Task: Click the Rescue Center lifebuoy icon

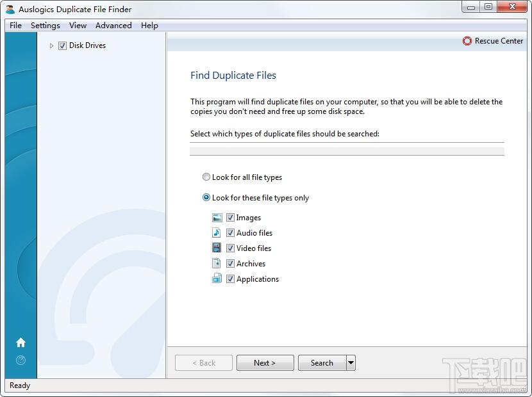Action: tap(467, 41)
